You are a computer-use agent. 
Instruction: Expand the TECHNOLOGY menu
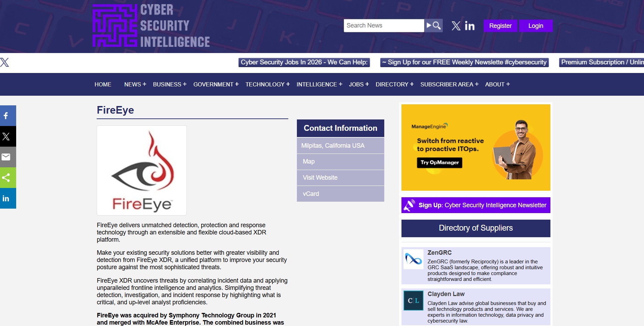(268, 84)
